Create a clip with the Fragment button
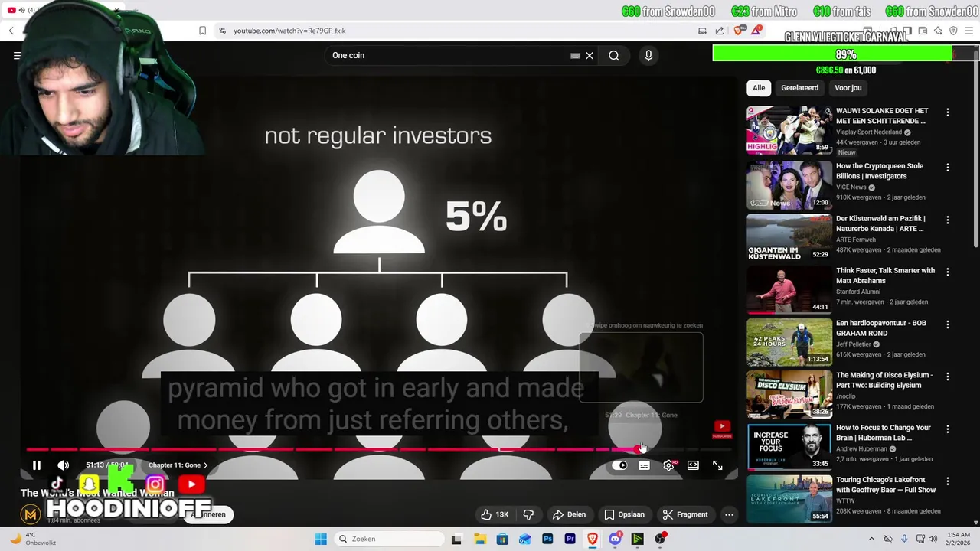 [685, 514]
